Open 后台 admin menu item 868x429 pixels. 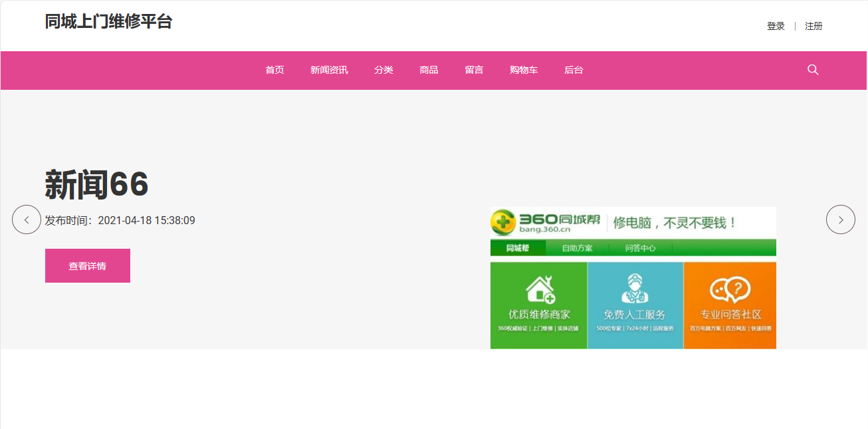[x=574, y=70]
